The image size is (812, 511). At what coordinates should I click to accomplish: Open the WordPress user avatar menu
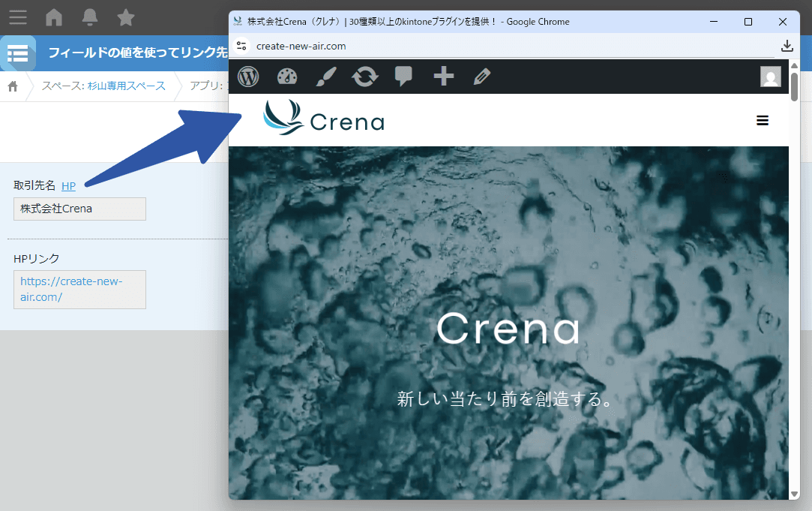(x=771, y=77)
